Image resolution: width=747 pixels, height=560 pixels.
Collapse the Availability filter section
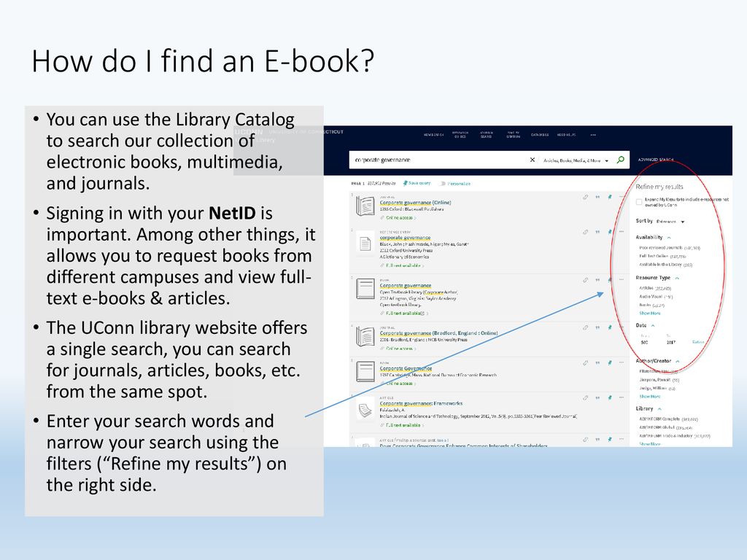pos(669,238)
